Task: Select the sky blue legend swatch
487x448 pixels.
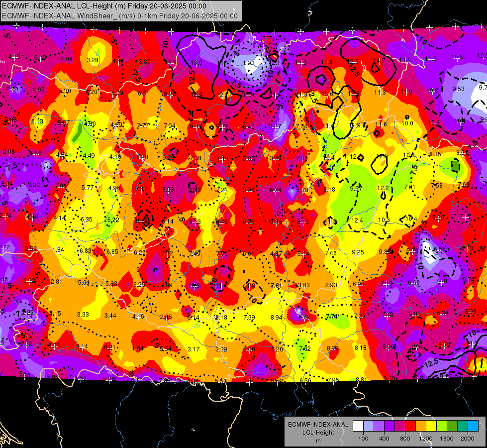Action: (x=473, y=426)
